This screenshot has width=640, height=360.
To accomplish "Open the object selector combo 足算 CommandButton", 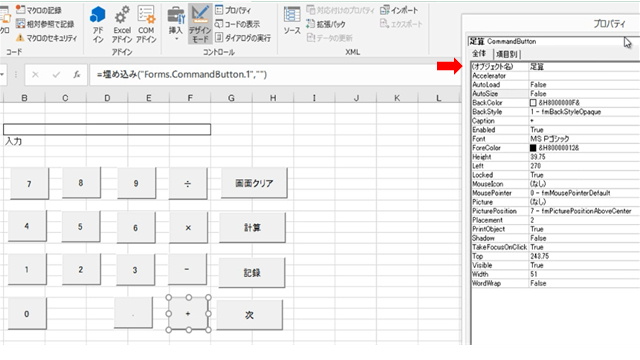I will coord(553,41).
